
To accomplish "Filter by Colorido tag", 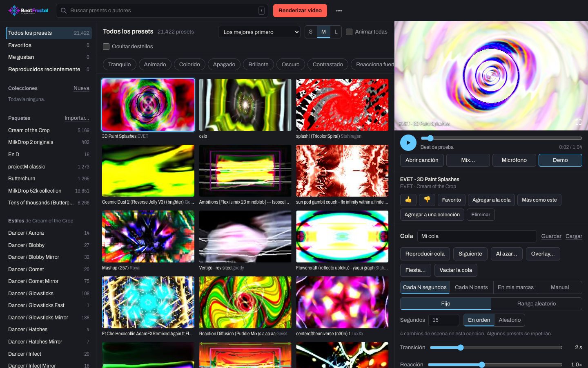I will 189,65.
